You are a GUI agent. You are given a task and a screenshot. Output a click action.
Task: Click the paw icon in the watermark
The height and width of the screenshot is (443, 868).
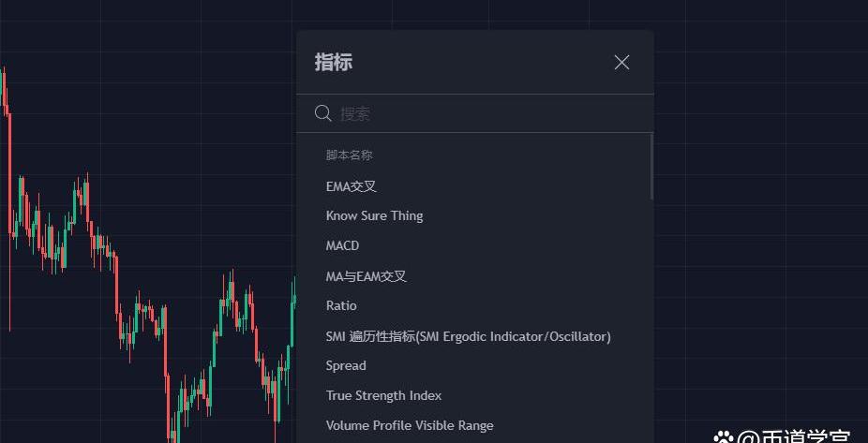pyautogui.click(x=723, y=438)
